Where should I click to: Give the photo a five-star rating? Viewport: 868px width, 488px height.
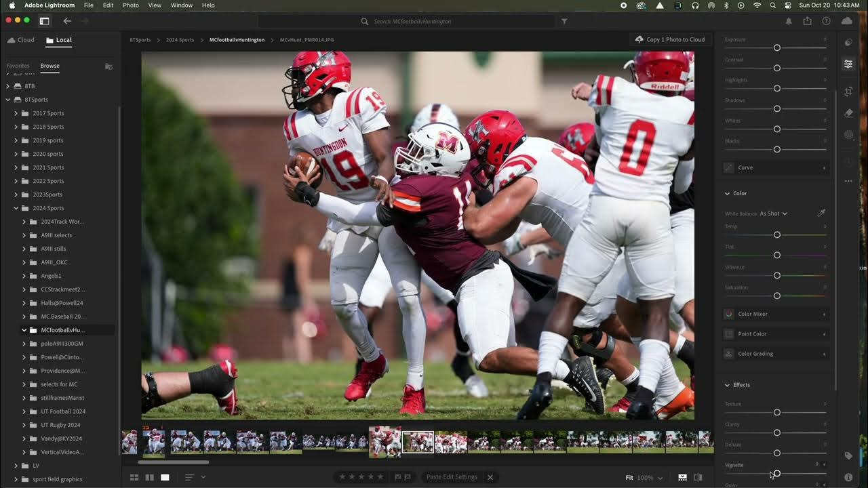click(379, 477)
